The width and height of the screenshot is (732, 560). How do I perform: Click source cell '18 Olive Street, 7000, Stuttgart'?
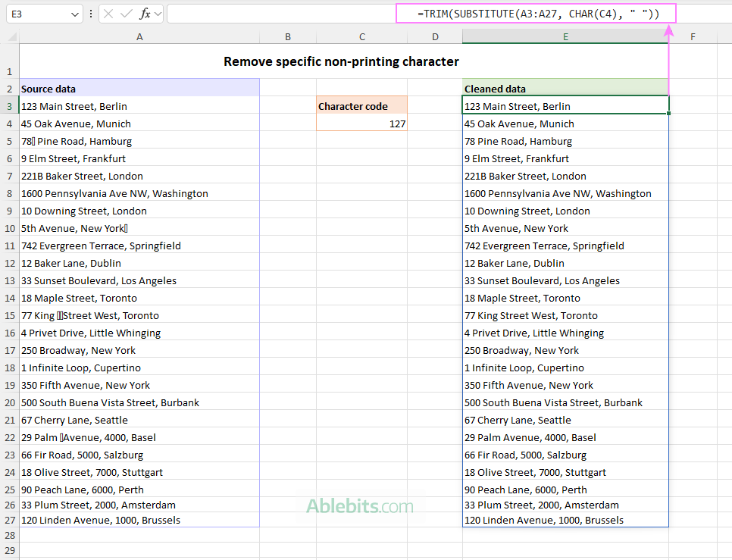point(139,471)
